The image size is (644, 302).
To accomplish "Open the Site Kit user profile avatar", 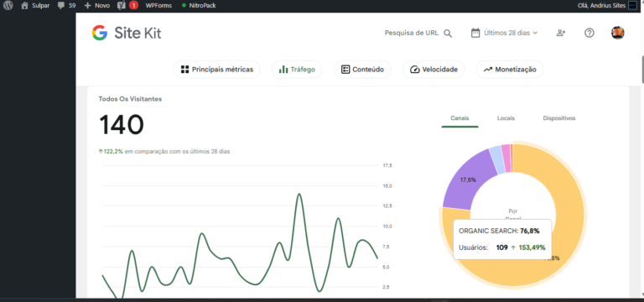I will (618, 33).
